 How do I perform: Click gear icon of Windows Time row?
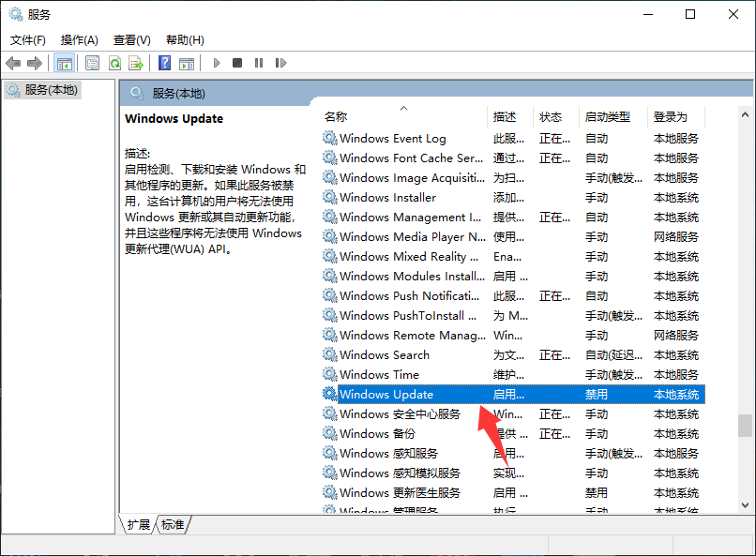coord(330,374)
